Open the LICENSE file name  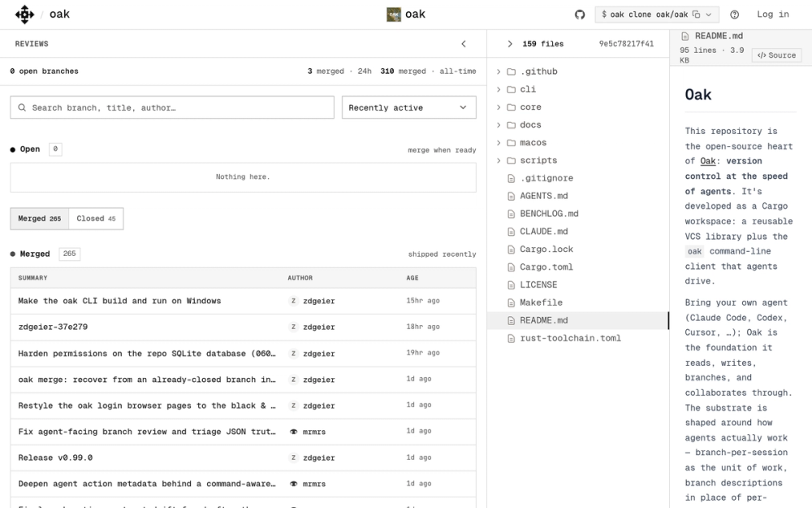tap(538, 284)
